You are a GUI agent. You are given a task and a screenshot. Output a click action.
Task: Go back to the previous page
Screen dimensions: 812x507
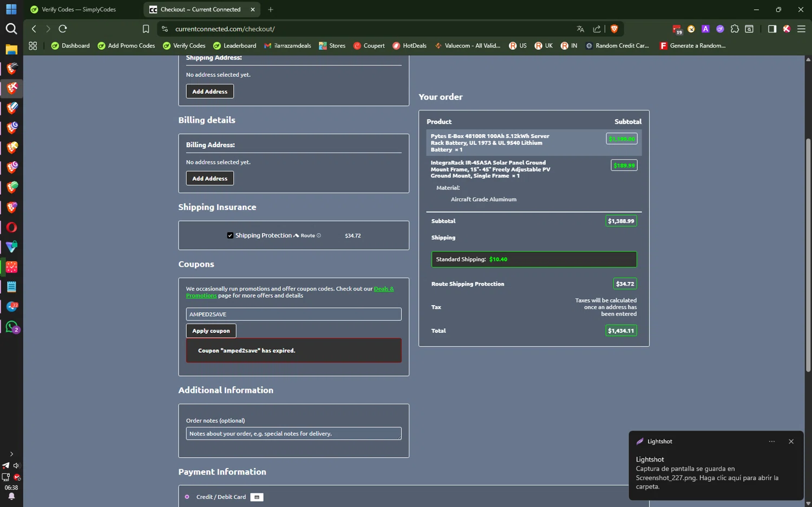34,29
